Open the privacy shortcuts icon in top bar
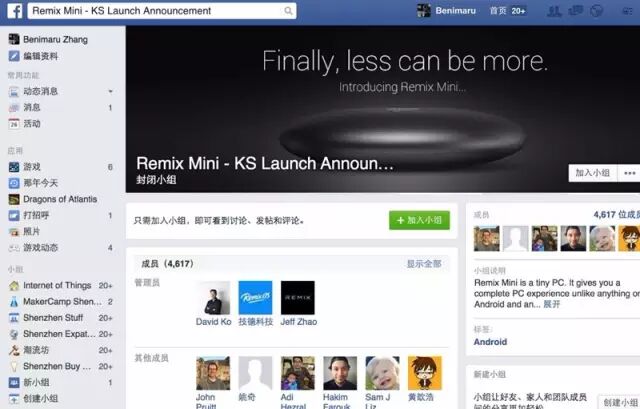Screen dimensions: 640x409 627,11
